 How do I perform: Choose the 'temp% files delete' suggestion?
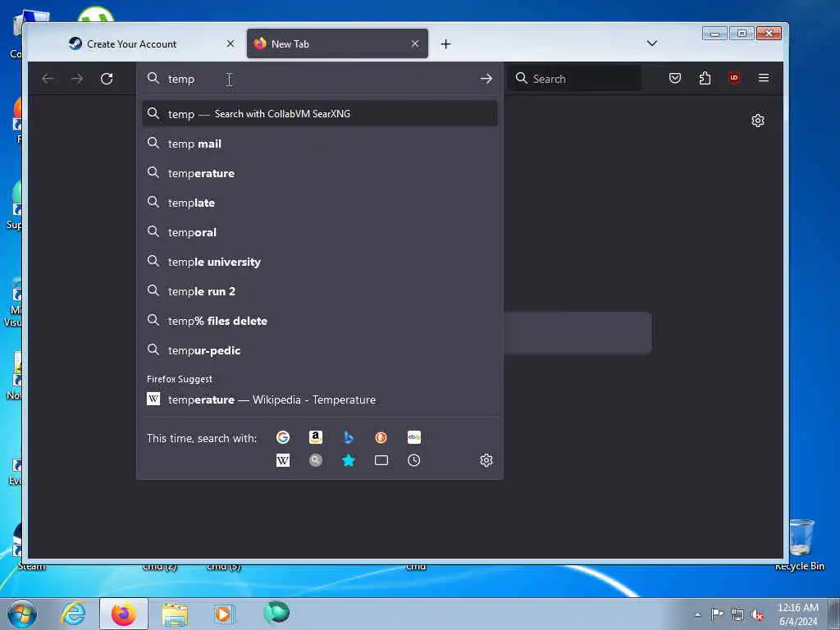pos(319,321)
